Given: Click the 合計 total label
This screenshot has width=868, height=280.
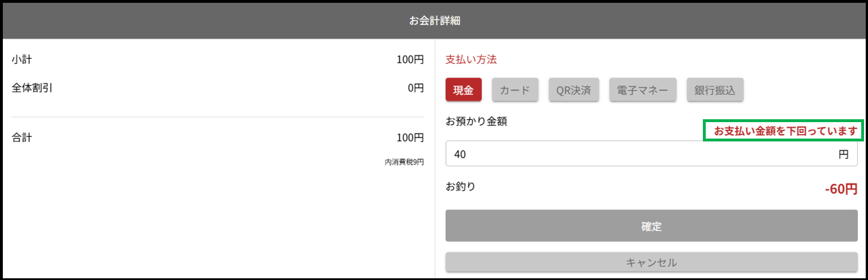Looking at the screenshot, I should [x=22, y=137].
